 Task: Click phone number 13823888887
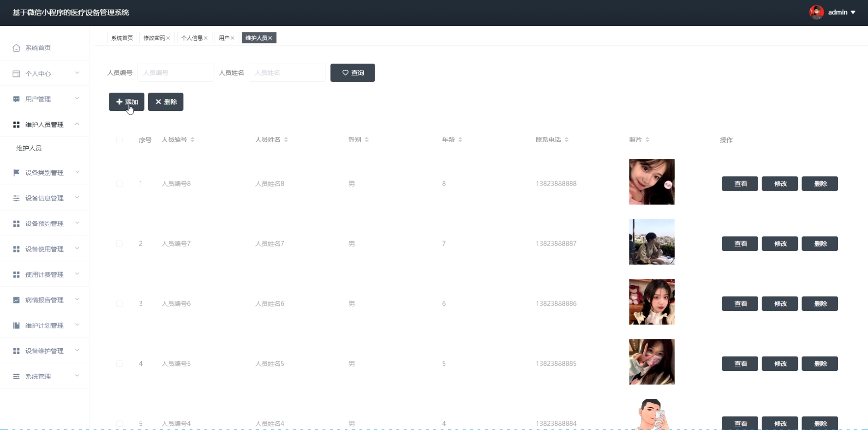[556, 243]
